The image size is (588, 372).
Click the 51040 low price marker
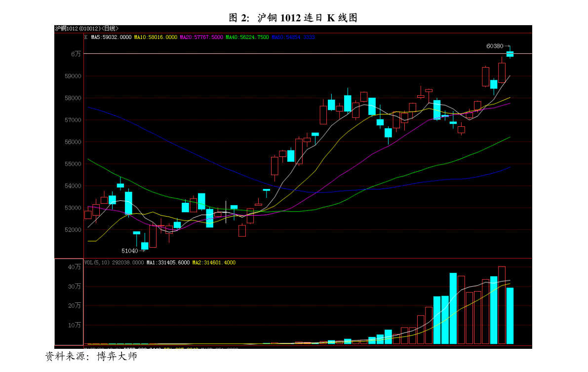(130, 251)
